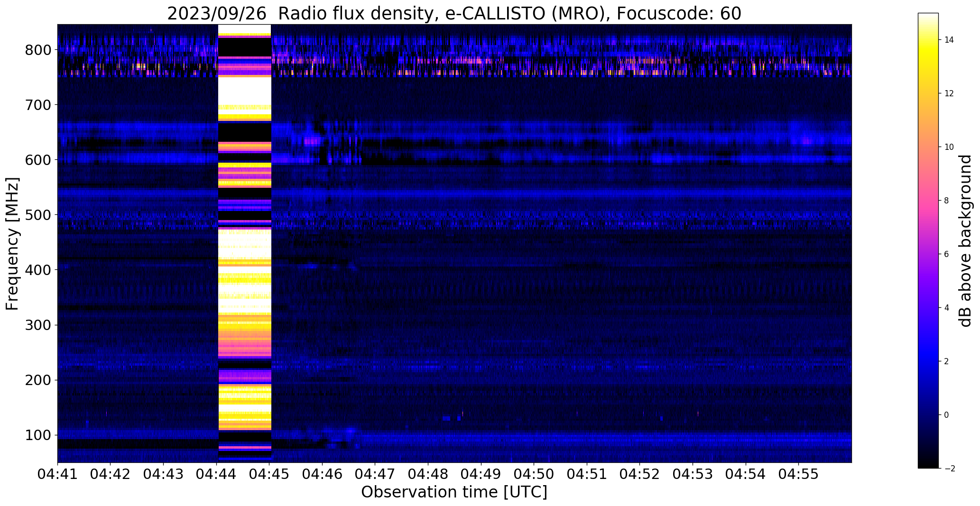Click the 'Observation time [UTC]' x-axis label
980x506 pixels.
[454, 492]
